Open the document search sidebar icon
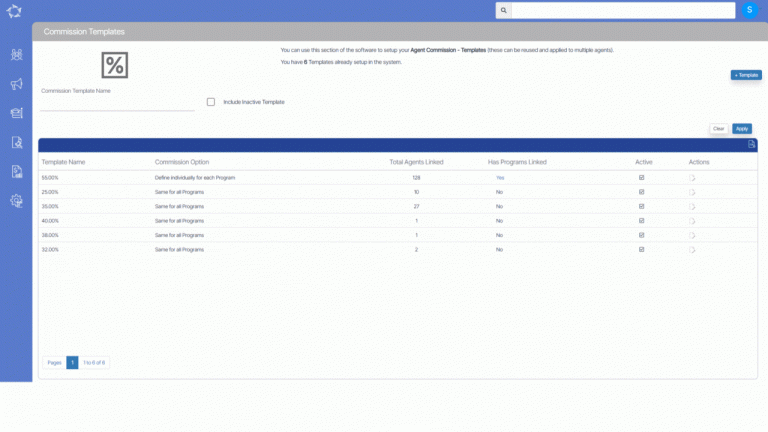Screen dimensions: 768x432 (17, 143)
